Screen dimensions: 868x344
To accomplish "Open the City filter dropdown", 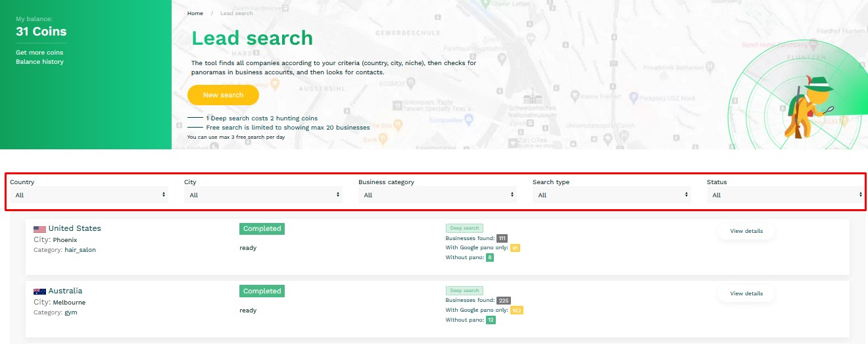I will click(x=264, y=195).
